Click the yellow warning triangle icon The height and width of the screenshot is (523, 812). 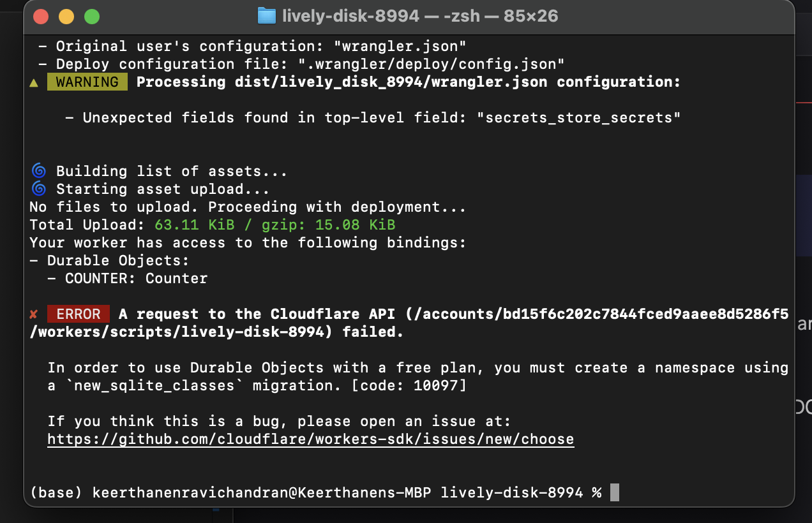click(x=34, y=82)
